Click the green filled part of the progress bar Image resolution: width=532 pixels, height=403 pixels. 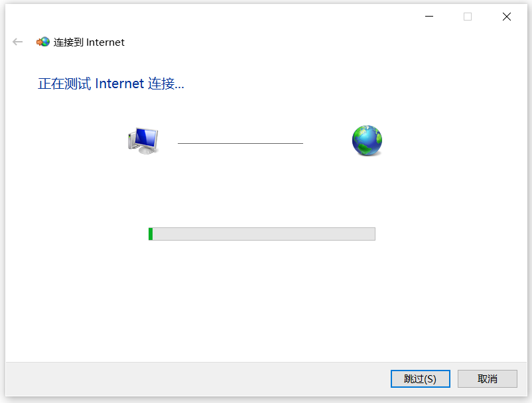coord(151,234)
